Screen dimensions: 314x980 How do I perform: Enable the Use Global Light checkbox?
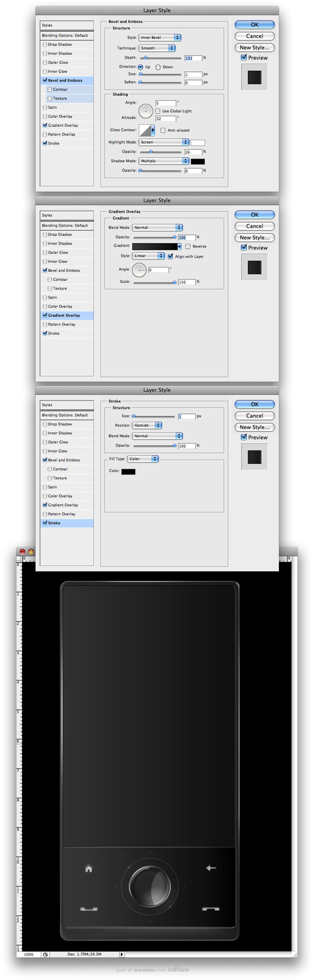pos(158,111)
